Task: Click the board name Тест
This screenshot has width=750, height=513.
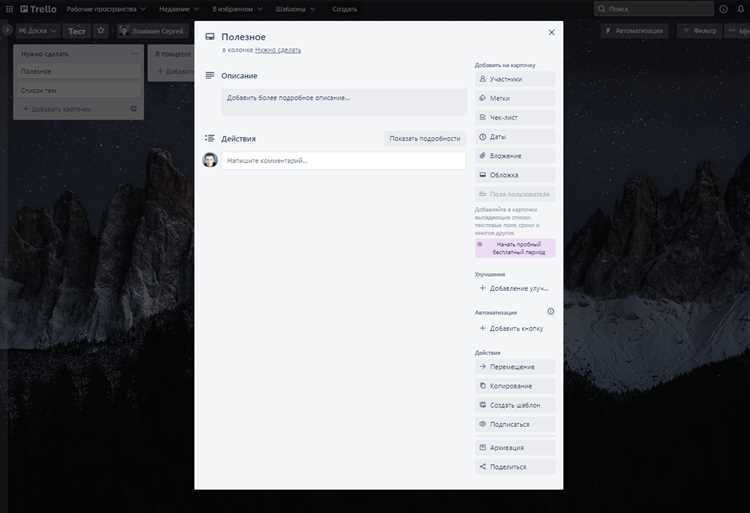Action: point(77,31)
